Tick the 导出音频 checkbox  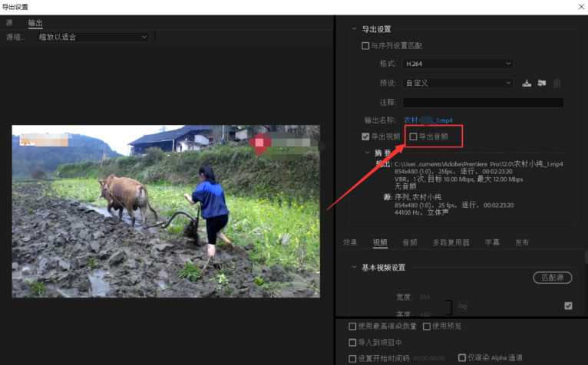413,136
